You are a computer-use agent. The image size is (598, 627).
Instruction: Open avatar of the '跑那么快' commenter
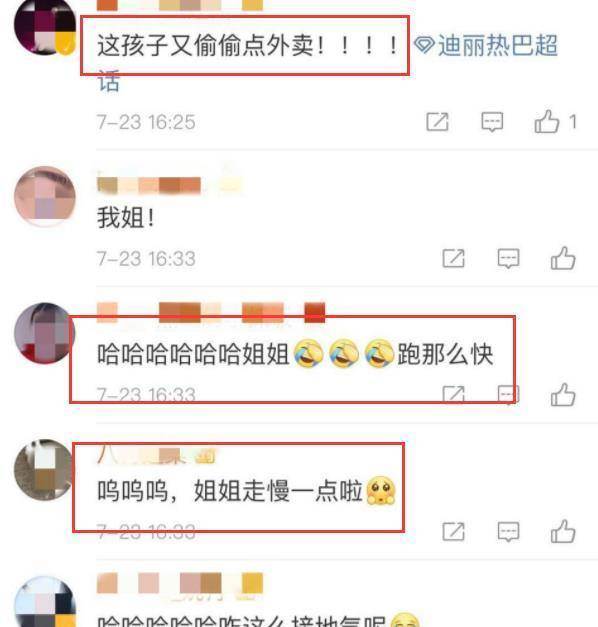pyautogui.click(x=44, y=333)
